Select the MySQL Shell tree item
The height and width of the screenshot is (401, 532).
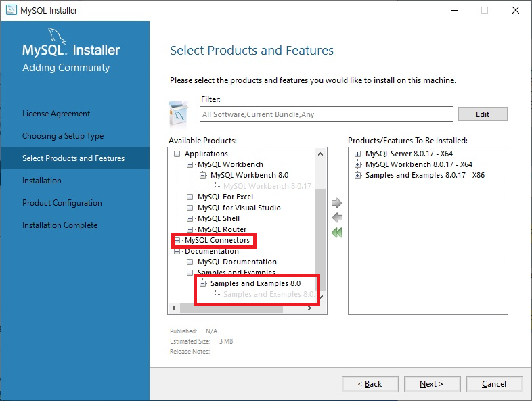pyautogui.click(x=219, y=218)
